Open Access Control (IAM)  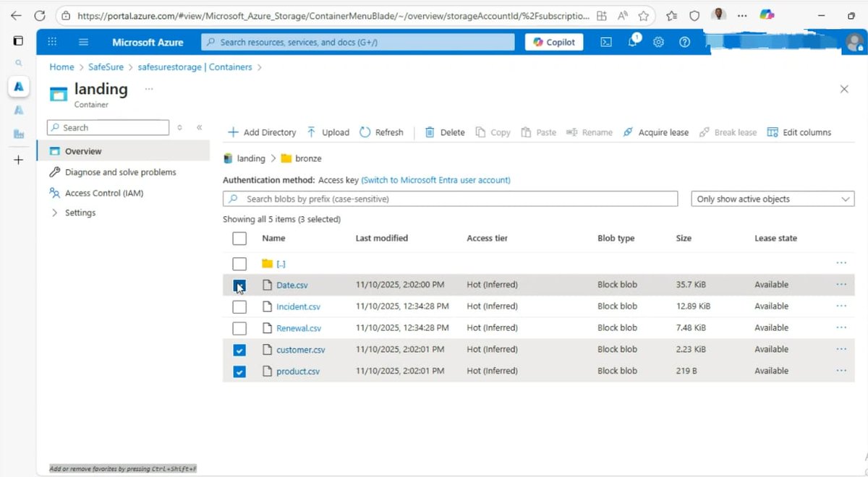coord(103,194)
